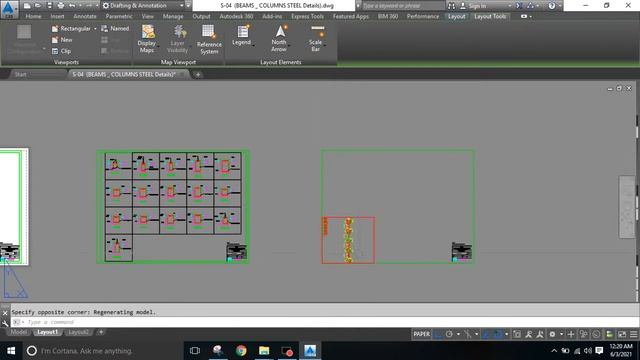Click the Open file quick access icon

coord(38,6)
